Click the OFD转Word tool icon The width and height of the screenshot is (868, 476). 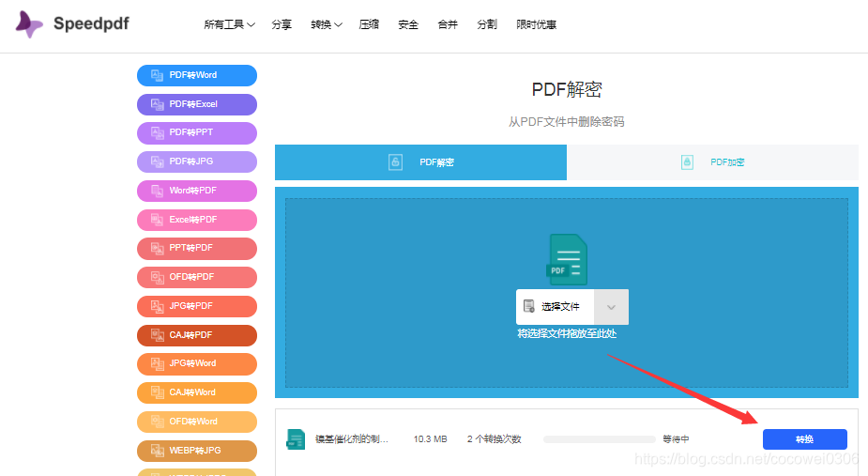pos(158,422)
